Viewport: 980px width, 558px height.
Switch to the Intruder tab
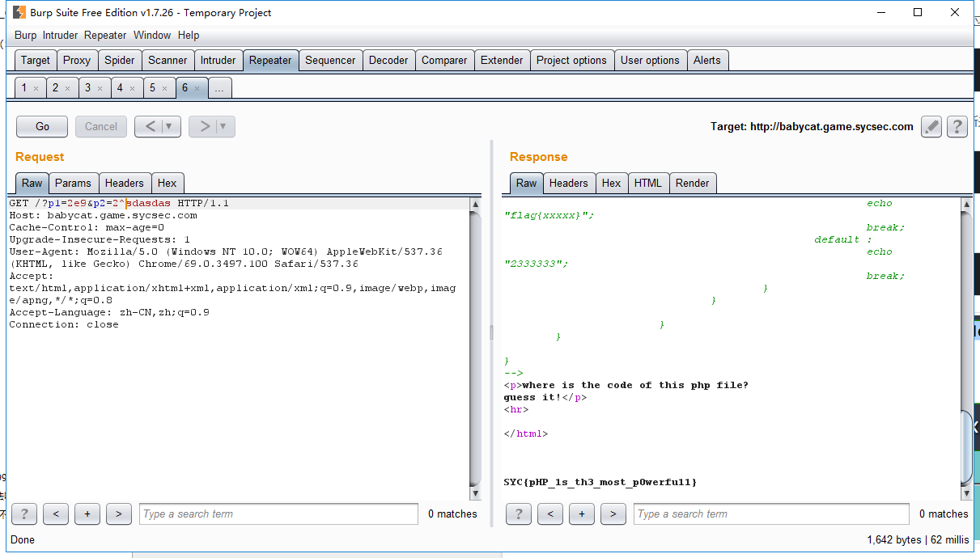pyautogui.click(x=218, y=60)
